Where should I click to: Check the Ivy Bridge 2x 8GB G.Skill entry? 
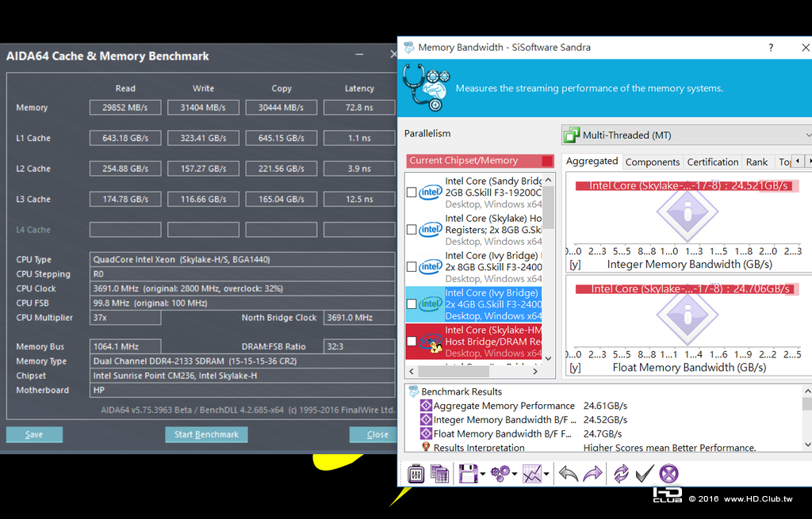tap(412, 266)
